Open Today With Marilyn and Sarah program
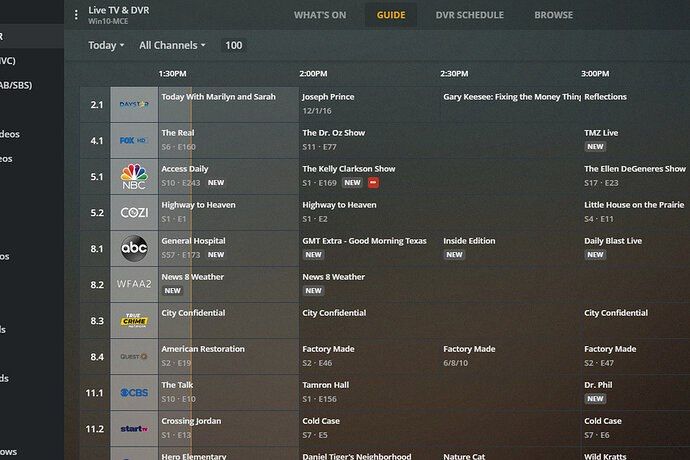 tap(228, 104)
